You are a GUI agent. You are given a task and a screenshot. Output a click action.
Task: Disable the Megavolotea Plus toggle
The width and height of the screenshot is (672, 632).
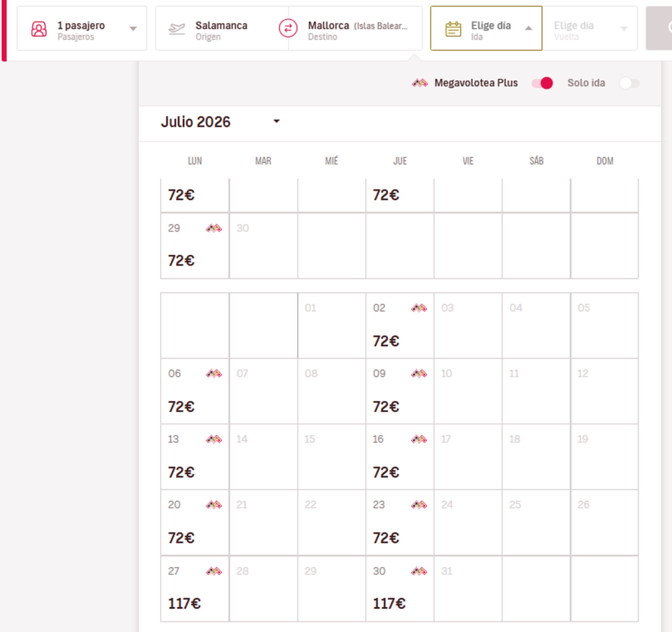tap(542, 83)
